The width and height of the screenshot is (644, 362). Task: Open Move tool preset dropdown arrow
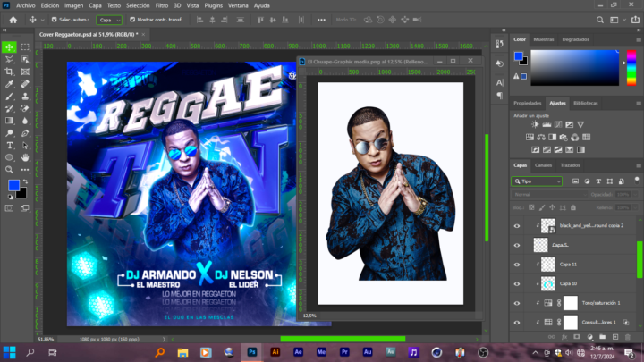tap(42, 20)
